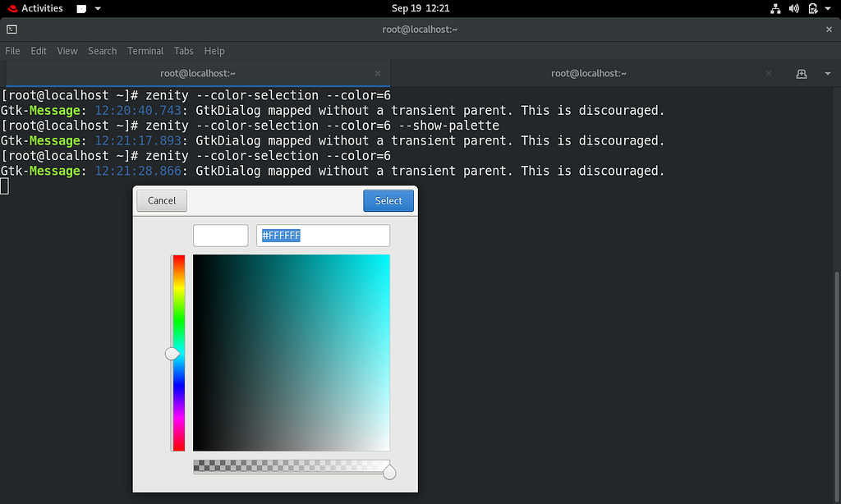Switch to the first root@localhost tab
This screenshot has height=504, width=841.
tap(197, 73)
